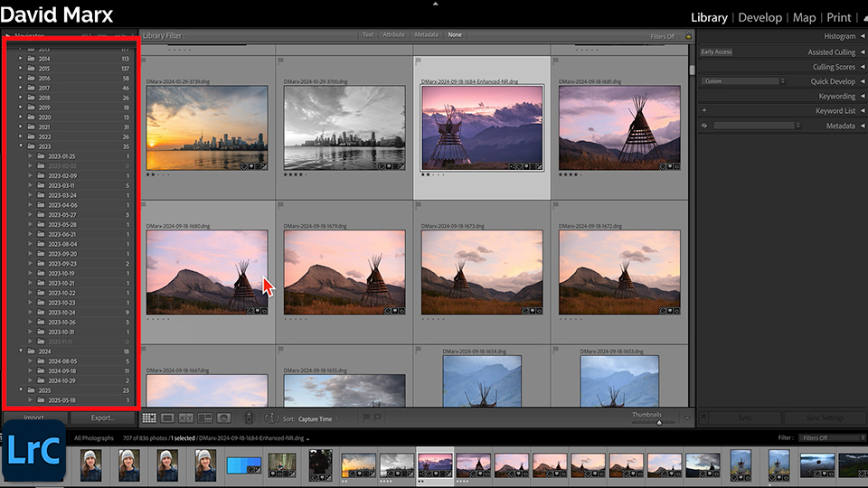This screenshot has height=488, width=868.
Task: Open People view in the toolbar
Action: pyautogui.click(x=223, y=418)
